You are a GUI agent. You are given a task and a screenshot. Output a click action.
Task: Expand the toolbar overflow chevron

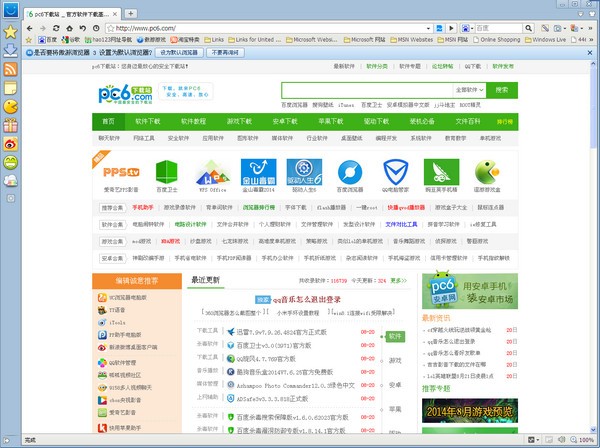pos(591,28)
